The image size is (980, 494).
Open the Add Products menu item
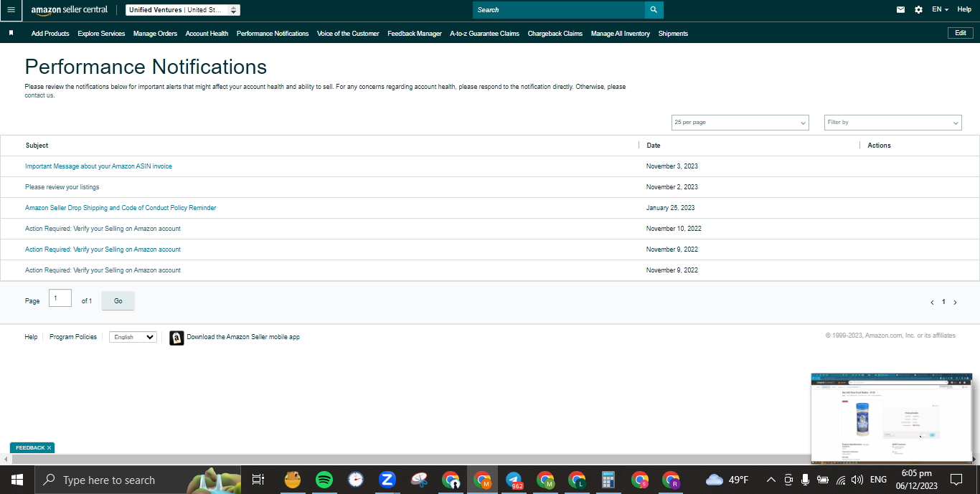click(x=50, y=34)
